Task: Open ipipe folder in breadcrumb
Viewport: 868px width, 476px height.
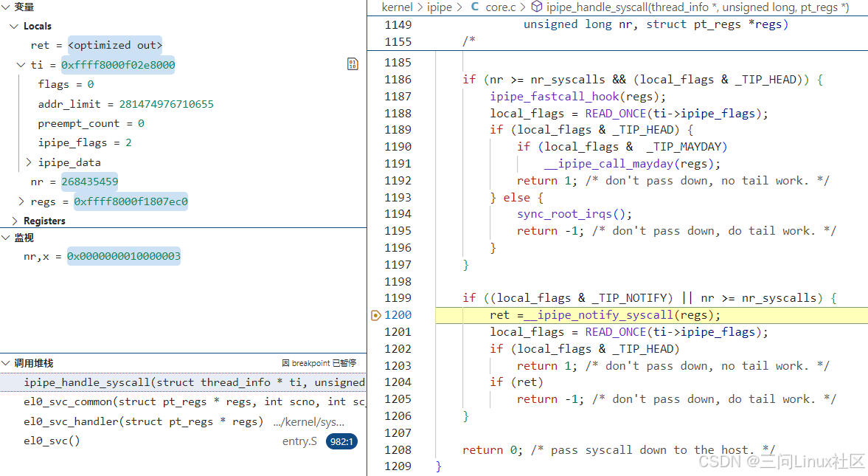Action: click(440, 7)
